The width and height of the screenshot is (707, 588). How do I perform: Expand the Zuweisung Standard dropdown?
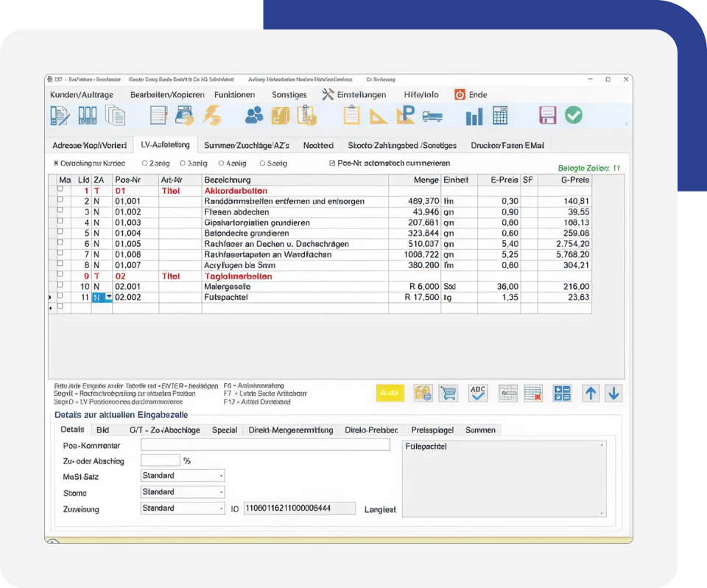221,508
